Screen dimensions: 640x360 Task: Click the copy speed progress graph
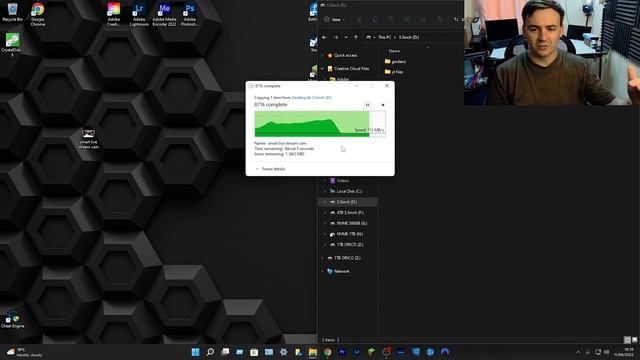pyautogui.click(x=320, y=124)
